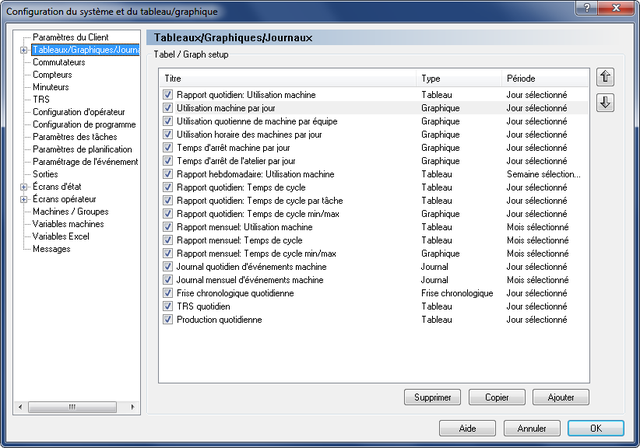Expand the Écrans opérateur tree node
The height and width of the screenshot is (448, 640).
point(24,200)
